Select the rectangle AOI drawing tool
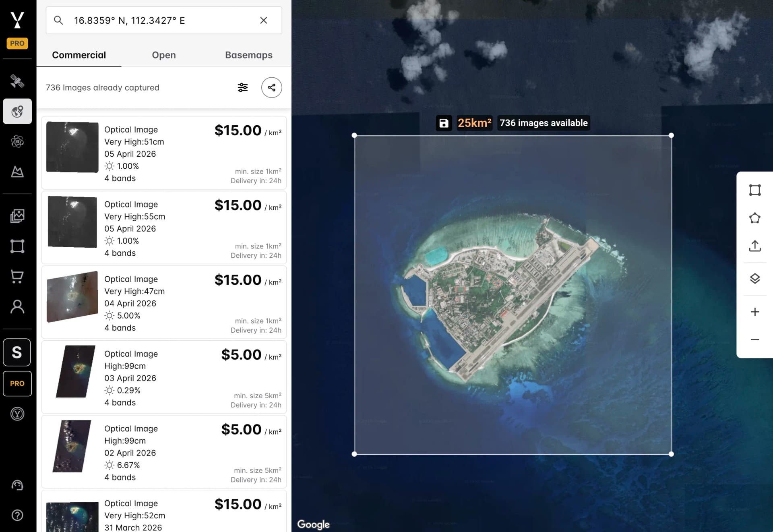The width and height of the screenshot is (773, 532). coord(755,190)
